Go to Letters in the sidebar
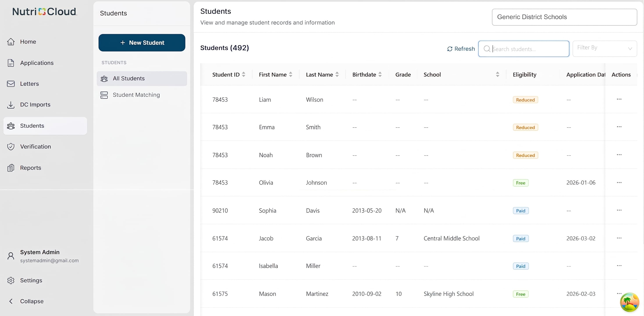Screen dimensions: 644x316 click(x=29, y=84)
